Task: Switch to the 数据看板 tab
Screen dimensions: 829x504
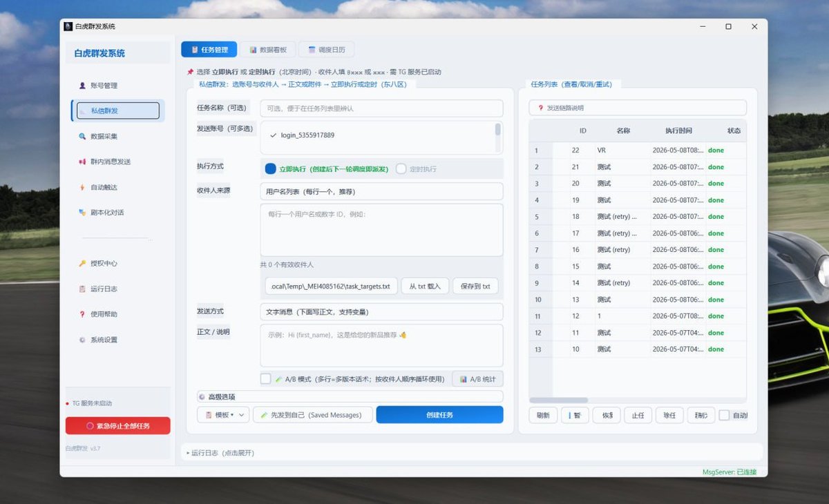Action: coord(268,50)
